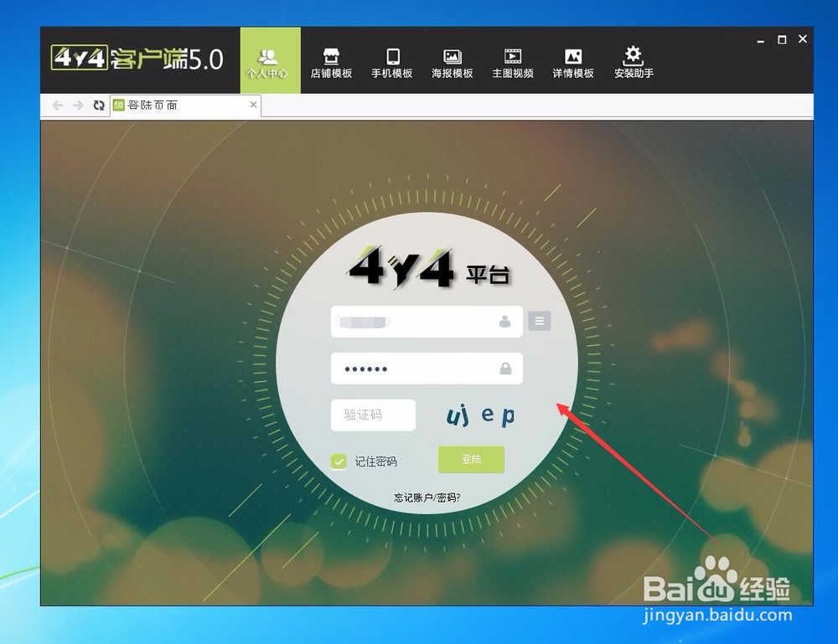Go forward with the forward arrow
This screenshot has width=838, height=644.
tap(78, 106)
